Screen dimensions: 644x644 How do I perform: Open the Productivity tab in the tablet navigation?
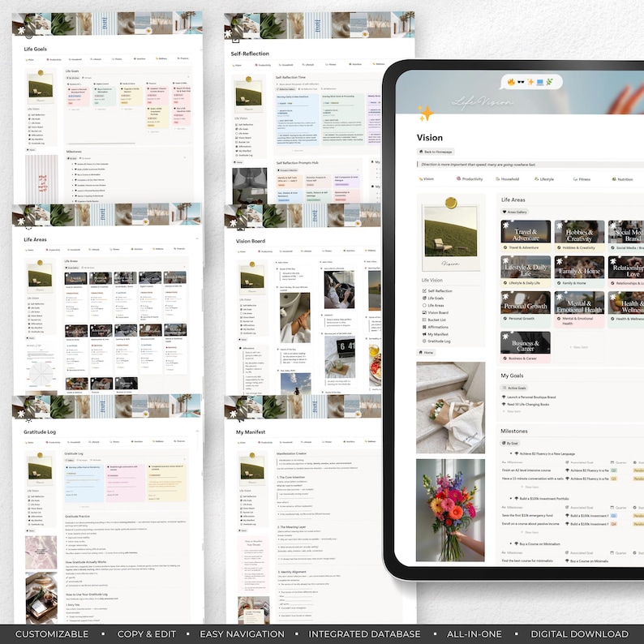pyautogui.click(x=470, y=178)
